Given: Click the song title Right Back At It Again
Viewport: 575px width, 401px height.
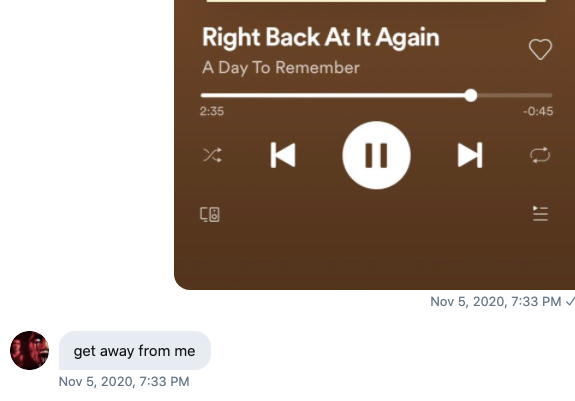Looking at the screenshot, I should (x=321, y=37).
